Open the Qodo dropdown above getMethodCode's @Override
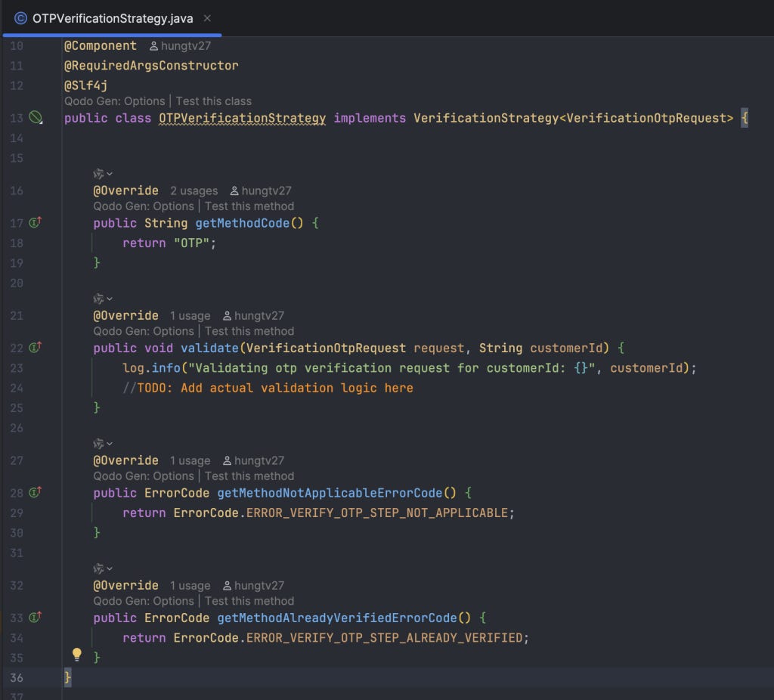The height and width of the screenshot is (700, 774). coord(103,174)
